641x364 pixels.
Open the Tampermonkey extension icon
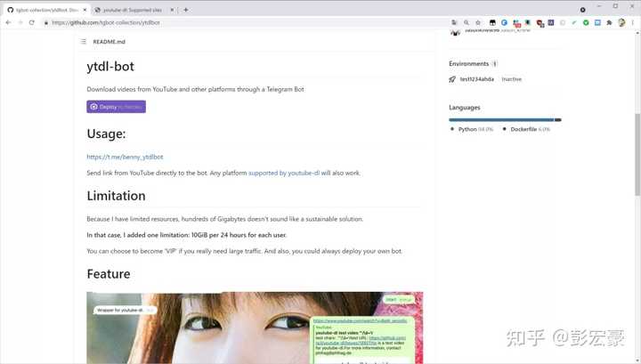[x=492, y=22]
